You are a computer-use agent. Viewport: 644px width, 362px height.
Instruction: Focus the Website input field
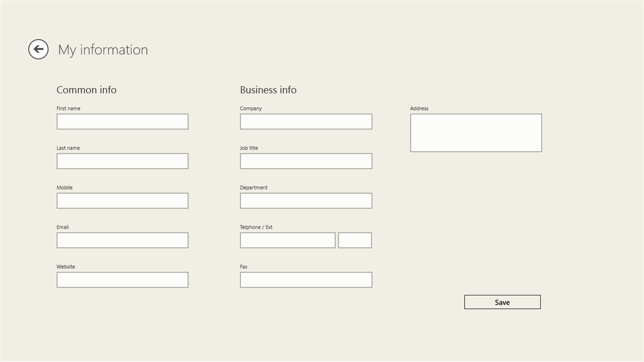coord(122,280)
